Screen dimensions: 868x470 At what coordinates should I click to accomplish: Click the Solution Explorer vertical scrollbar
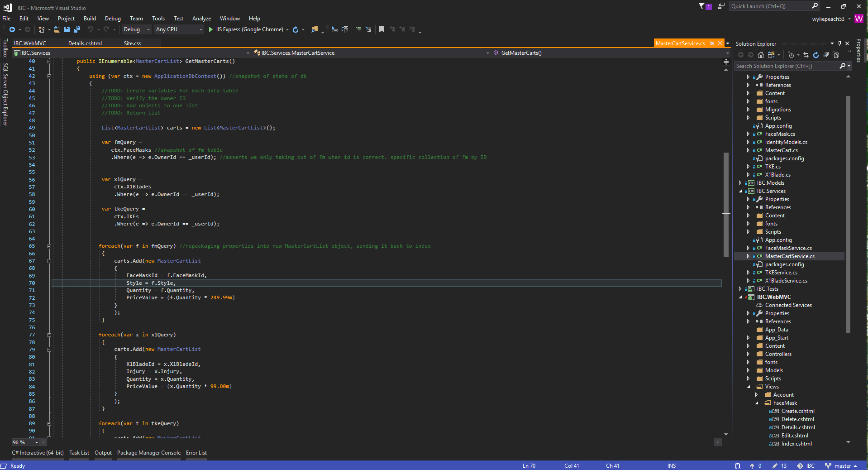[x=848, y=214]
